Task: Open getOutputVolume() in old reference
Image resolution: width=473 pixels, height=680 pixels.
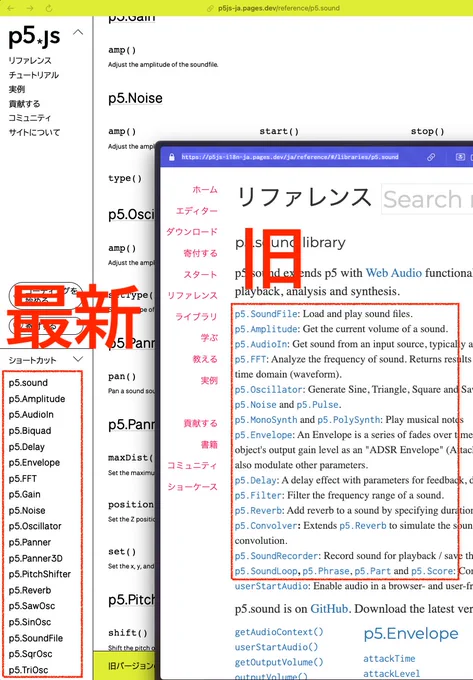Action: (x=279, y=663)
